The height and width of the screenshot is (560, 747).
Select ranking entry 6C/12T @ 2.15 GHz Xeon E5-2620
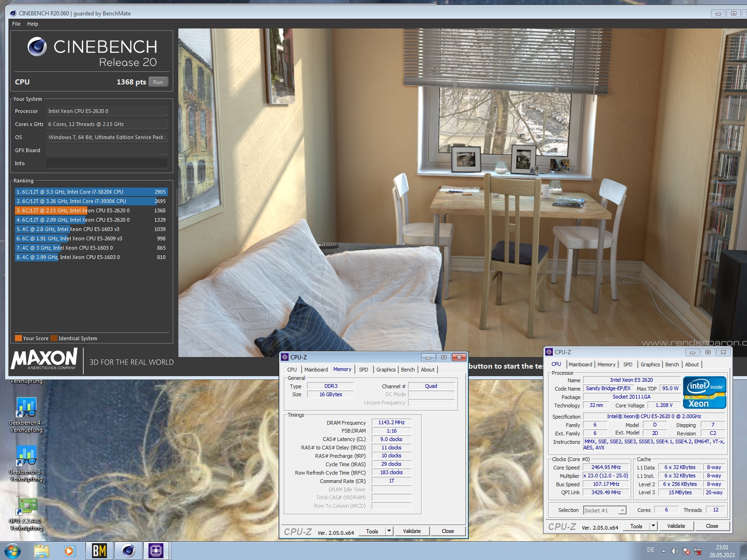pyautogui.click(x=91, y=210)
